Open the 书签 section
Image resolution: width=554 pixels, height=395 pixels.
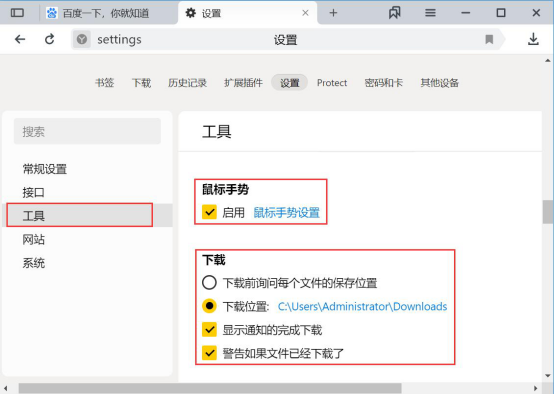[105, 83]
